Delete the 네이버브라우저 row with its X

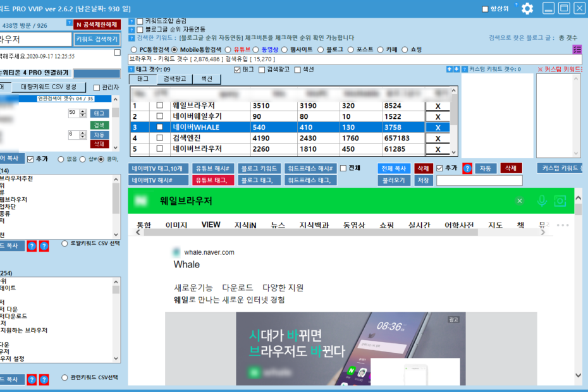click(x=438, y=149)
